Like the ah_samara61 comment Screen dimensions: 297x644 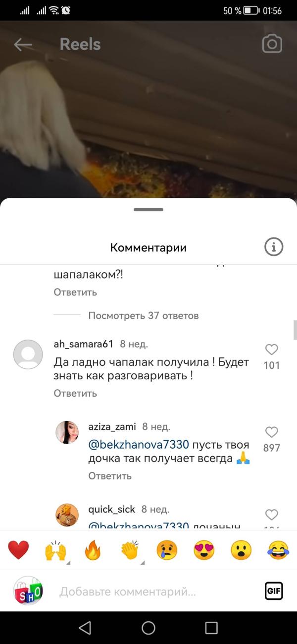(x=272, y=350)
